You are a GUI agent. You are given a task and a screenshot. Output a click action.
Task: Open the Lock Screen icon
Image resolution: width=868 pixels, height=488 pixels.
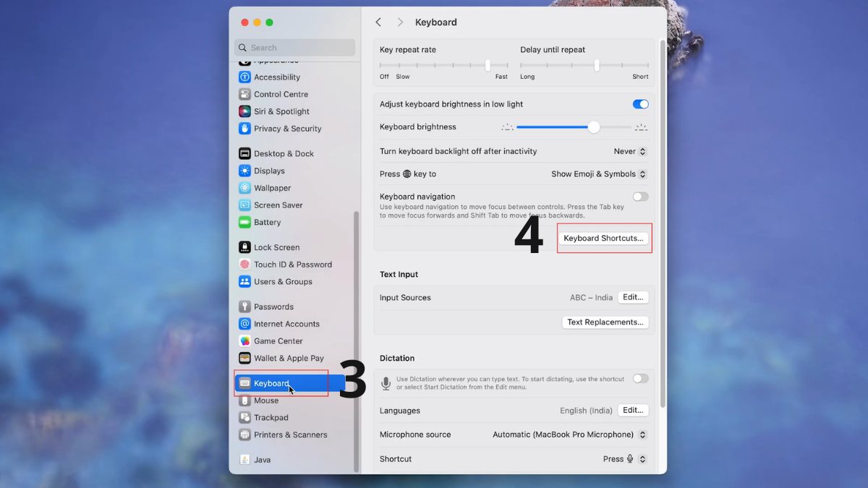[244, 247]
